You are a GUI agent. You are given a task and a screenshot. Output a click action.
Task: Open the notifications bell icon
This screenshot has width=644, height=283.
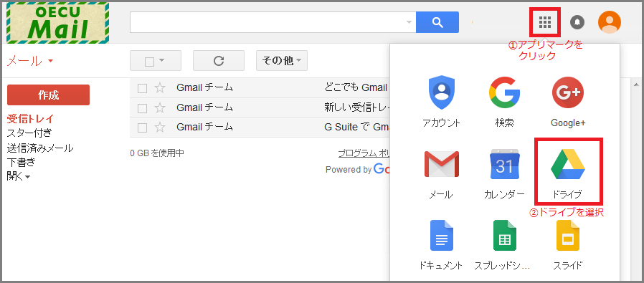577,22
